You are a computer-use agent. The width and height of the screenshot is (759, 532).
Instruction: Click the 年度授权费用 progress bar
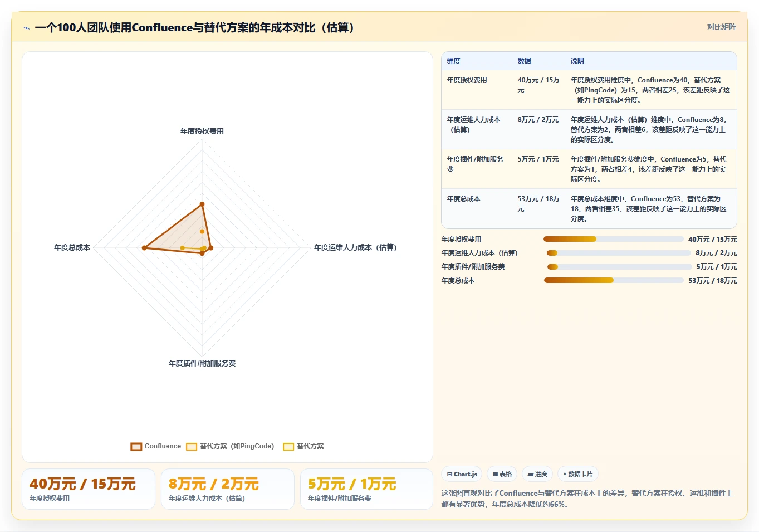(x=614, y=239)
